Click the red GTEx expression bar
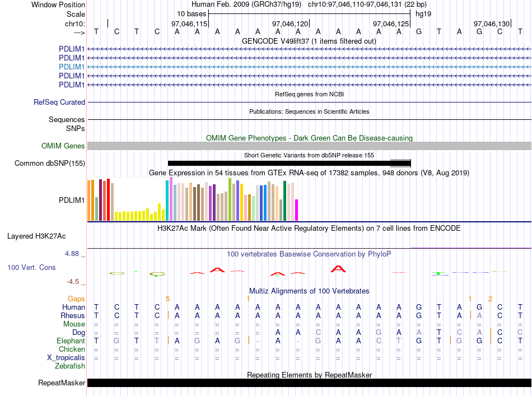 click(108, 200)
